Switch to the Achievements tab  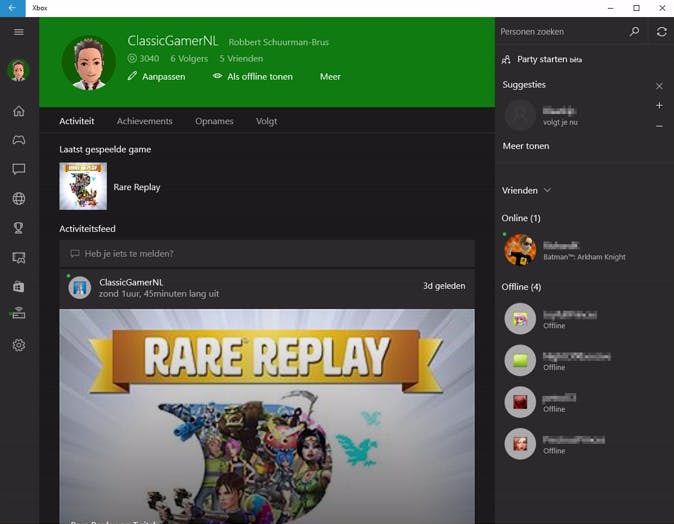click(x=144, y=121)
